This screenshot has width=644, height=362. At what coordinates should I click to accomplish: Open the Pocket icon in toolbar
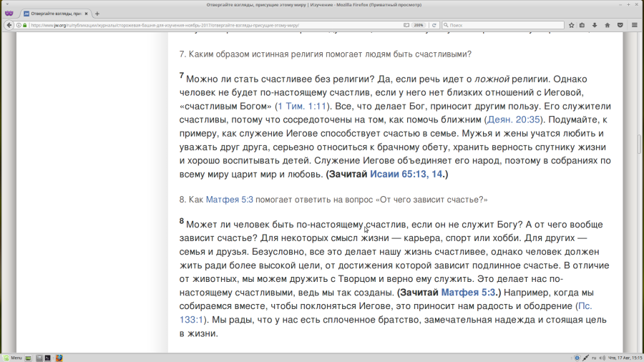click(x=620, y=25)
